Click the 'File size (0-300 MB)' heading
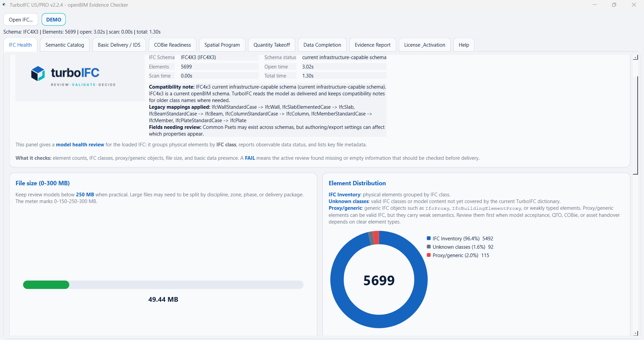Viewport: 644px width, 340px height. pyautogui.click(x=43, y=183)
